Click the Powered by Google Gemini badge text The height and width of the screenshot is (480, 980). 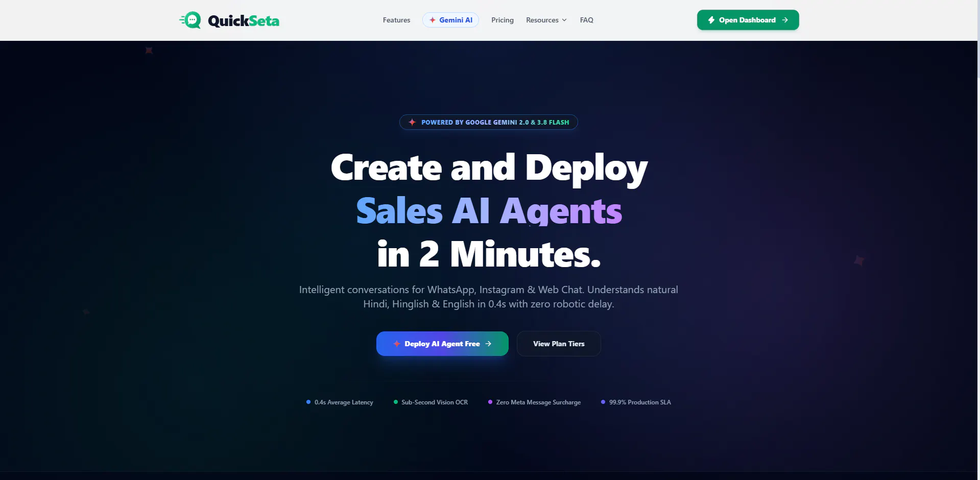pyautogui.click(x=495, y=122)
